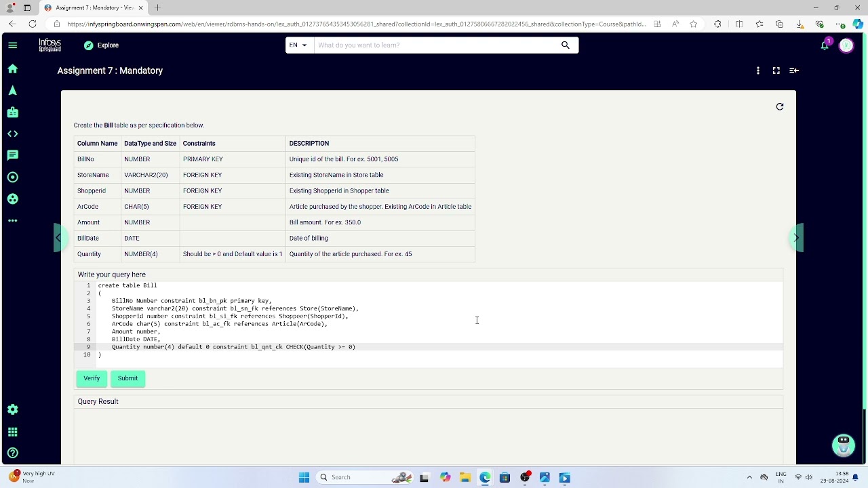Click the 'Query Result' heading

(98, 402)
